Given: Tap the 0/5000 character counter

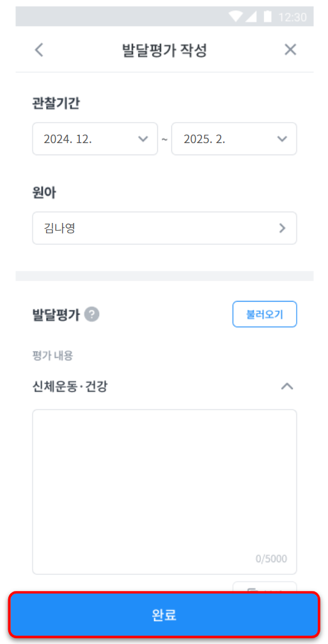Looking at the screenshot, I should [x=271, y=558].
